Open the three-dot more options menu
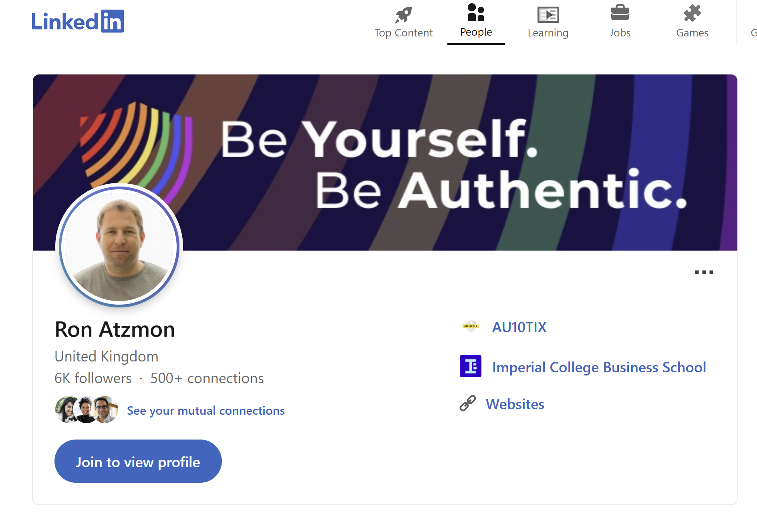757x532 pixels. [x=704, y=272]
